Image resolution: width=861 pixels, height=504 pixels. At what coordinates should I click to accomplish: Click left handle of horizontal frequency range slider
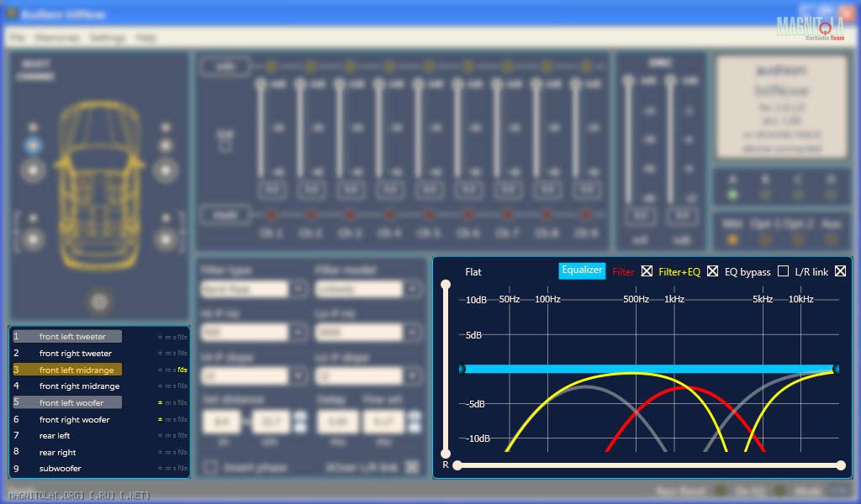click(x=457, y=465)
